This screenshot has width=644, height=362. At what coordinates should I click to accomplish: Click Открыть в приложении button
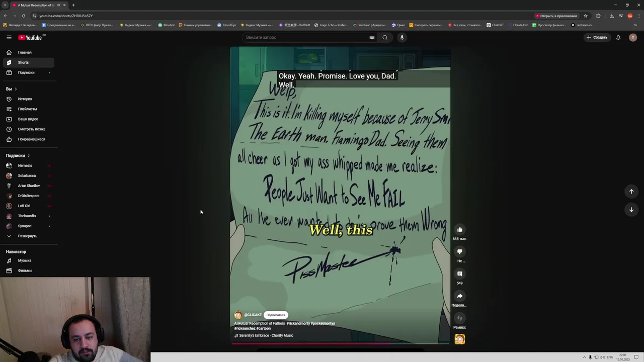tap(556, 16)
